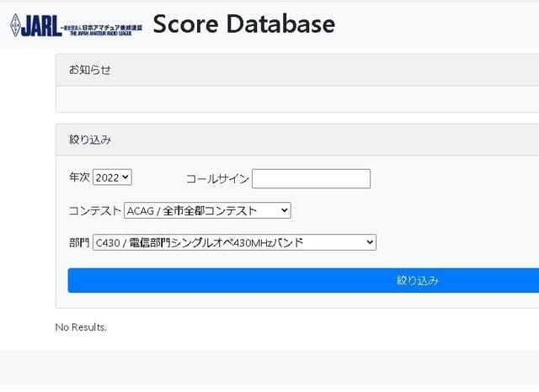Click the コンテスト label
The height and width of the screenshot is (392, 539).
[94, 210]
